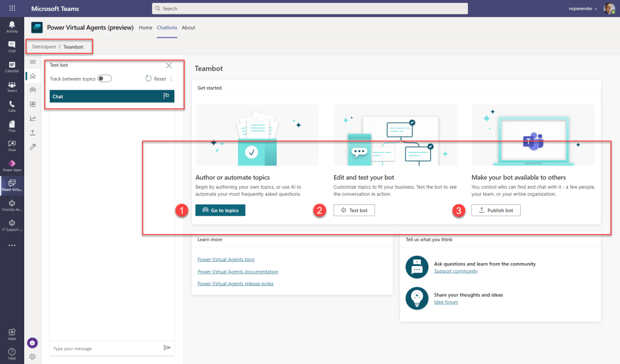
Task: Open the Activity feed in Teams sidebar
Action: tap(12, 26)
